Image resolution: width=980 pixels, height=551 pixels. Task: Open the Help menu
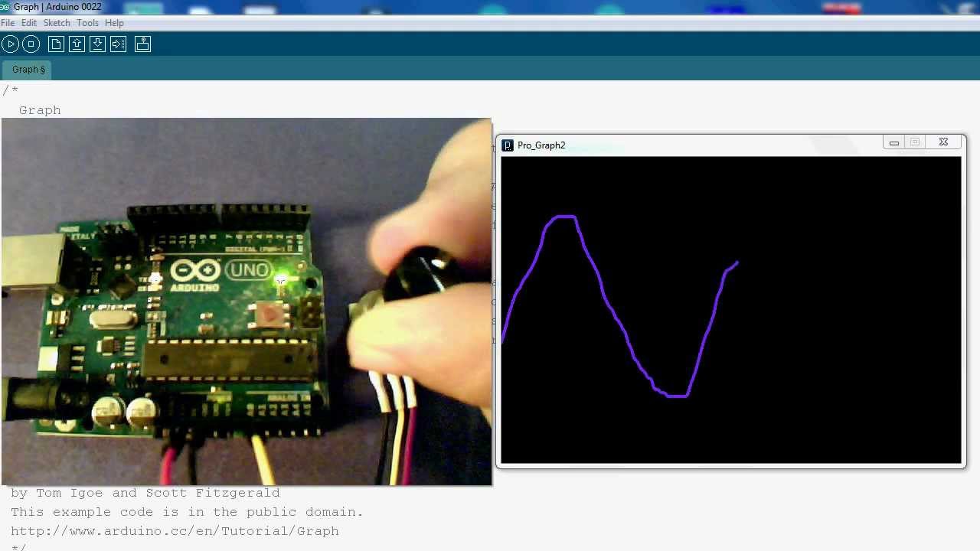pos(114,23)
